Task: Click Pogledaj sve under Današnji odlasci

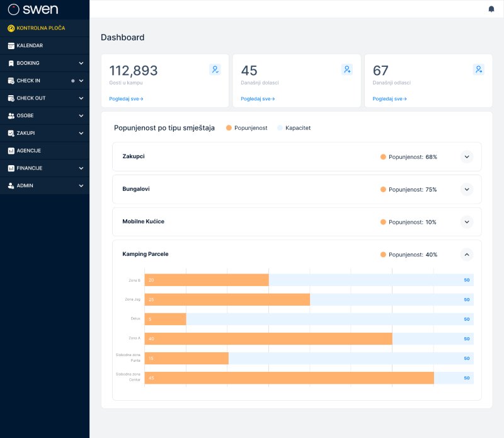Action: pos(389,99)
